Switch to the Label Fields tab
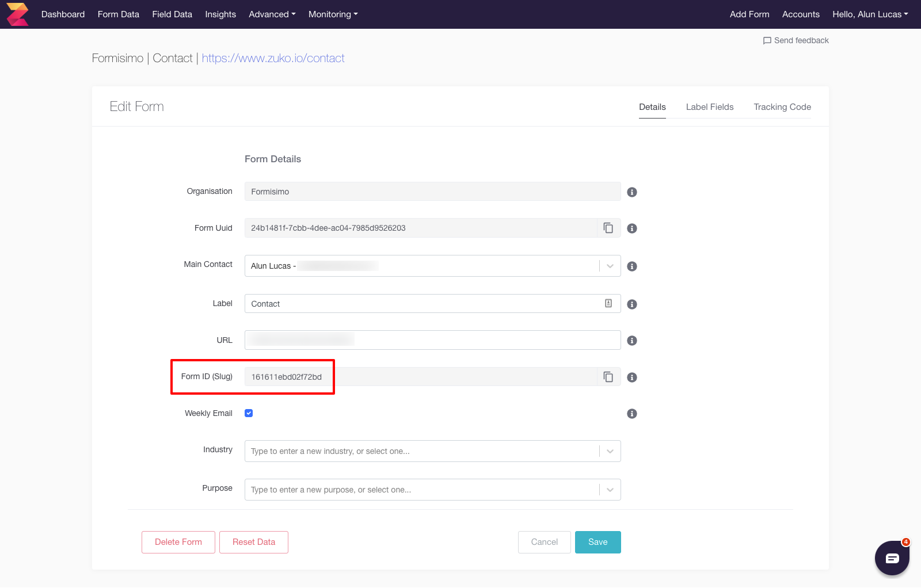921x588 pixels. pyautogui.click(x=710, y=107)
